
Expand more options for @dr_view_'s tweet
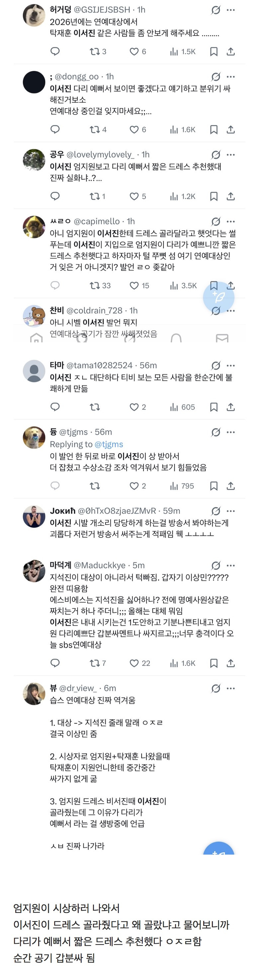[x=231, y=688]
